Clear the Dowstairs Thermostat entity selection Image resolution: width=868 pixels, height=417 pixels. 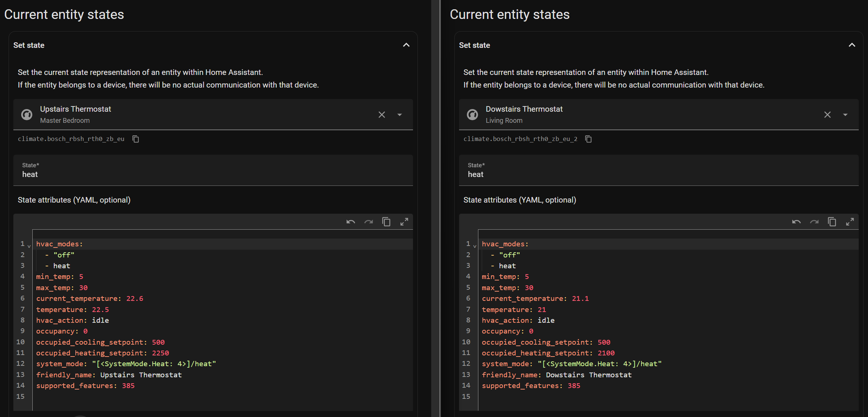[x=828, y=115]
